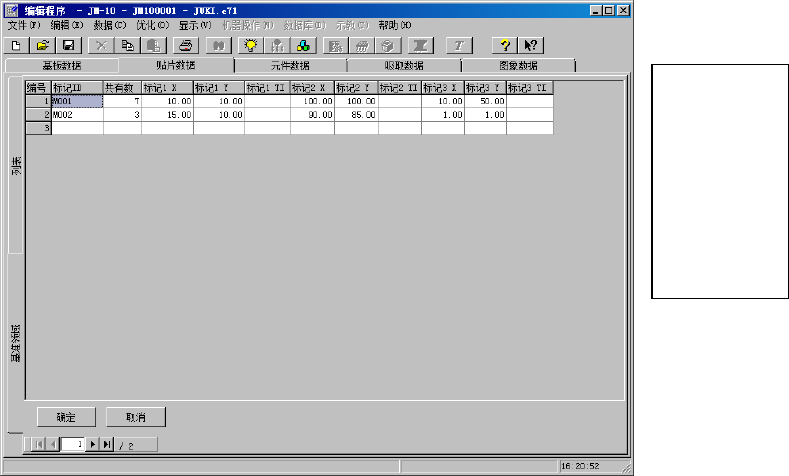789x476 pixels.
Task: Click the 标记1 X column header
Action: point(168,88)
